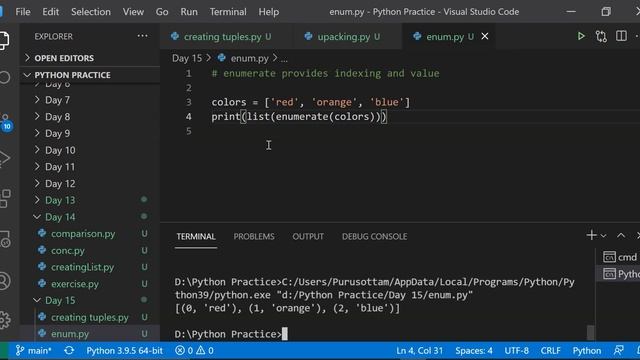Open Accounts icon in activity bar
Image resolution: width=640 pixels, height=360 pixels.
coord(4,281)
